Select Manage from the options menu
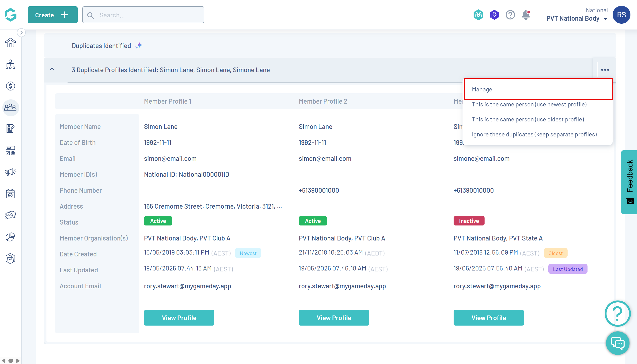The height and width of the screenshot is (364, 637). [482, 89]
